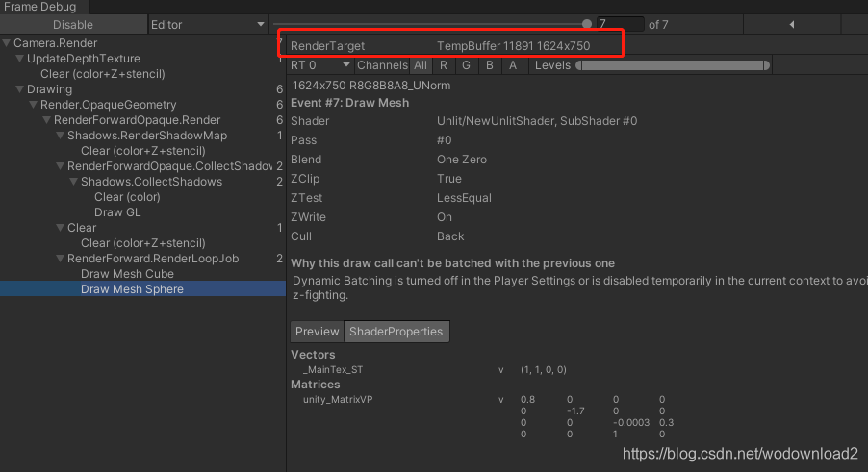Click the Matrices section header
This screenshot has width=868, height=472.
point(316,385)
